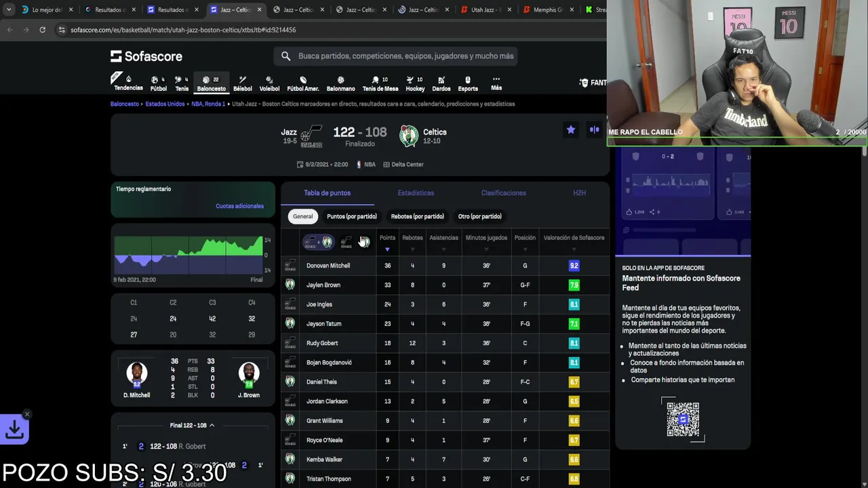Click the Baloncesto breadcrumb link
868x488 pixels.
tap(124, 104)
